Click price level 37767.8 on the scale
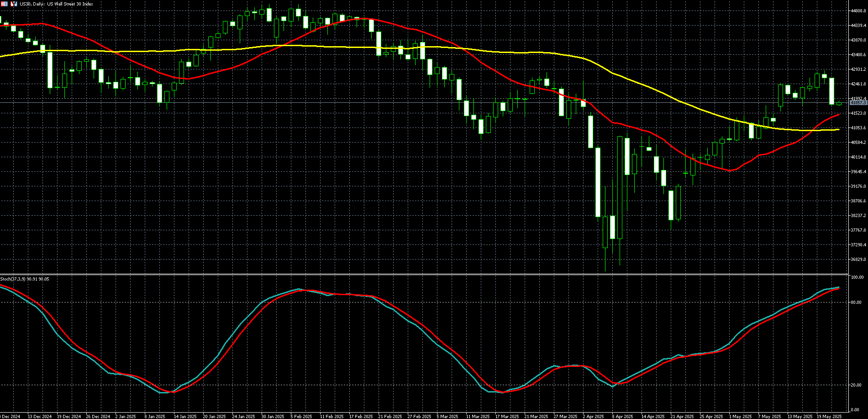The height and width of the screenshot is (419, 868). coord(858,230)
